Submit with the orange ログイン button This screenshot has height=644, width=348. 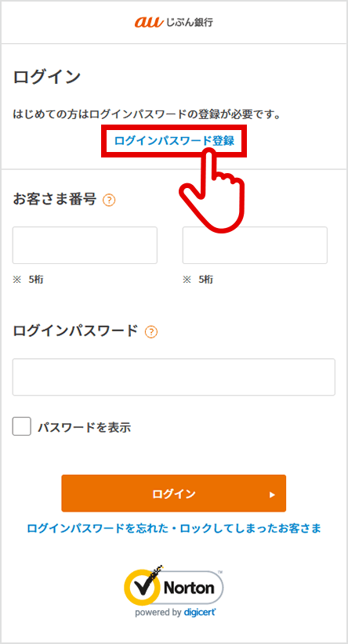click(174, 494)
